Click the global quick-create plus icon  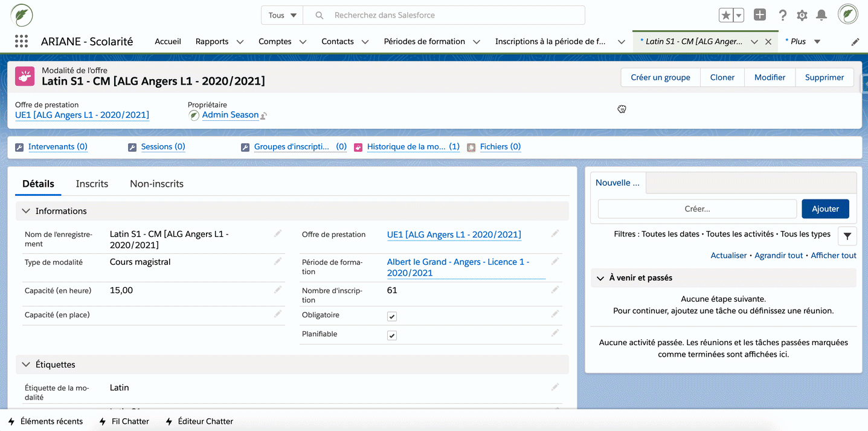point(760,15)
